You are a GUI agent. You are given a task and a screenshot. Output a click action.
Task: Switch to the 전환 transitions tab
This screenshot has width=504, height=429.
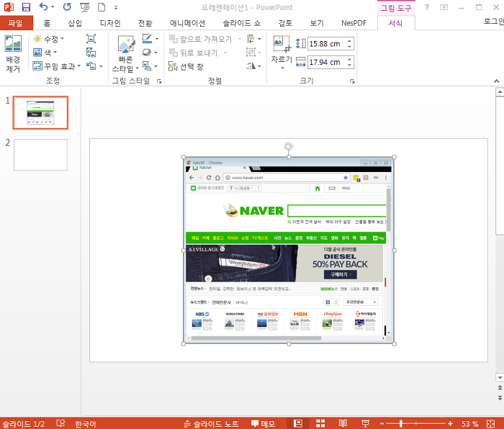click(x=145, y=23)
